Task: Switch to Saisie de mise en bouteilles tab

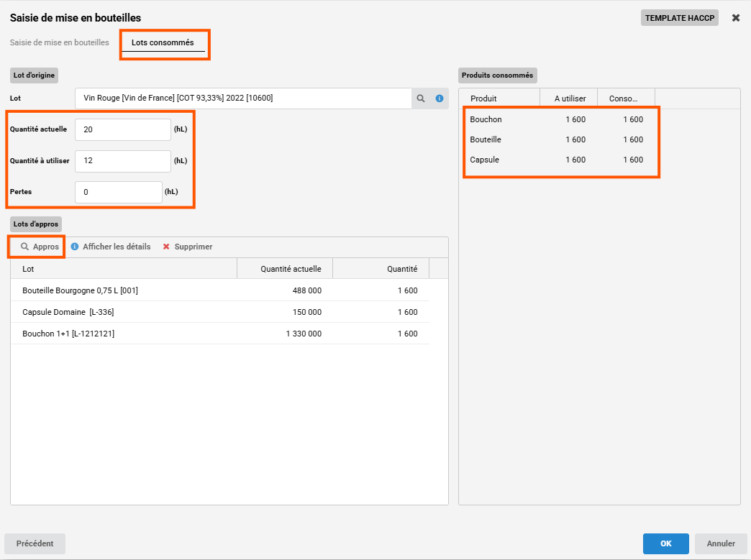Action: pyautogui.click(x=60, y=42)
